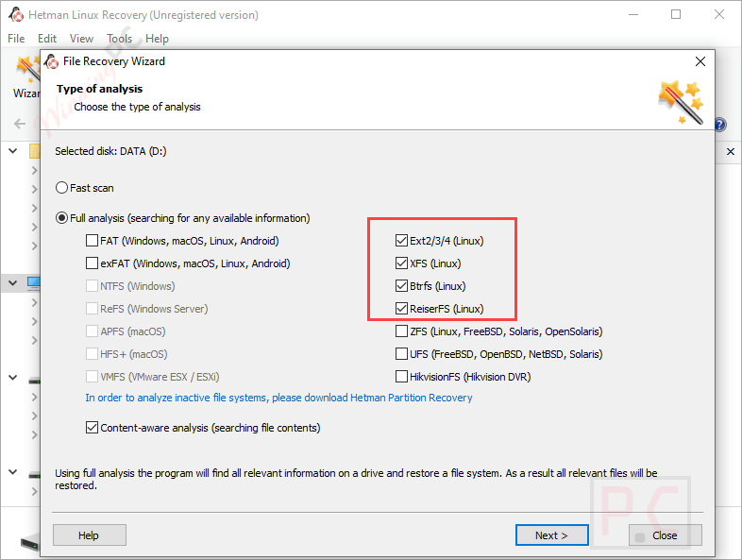Enable the FAT file system checkbox
Screen dimensions: 742x560
[x=93, y=241]
